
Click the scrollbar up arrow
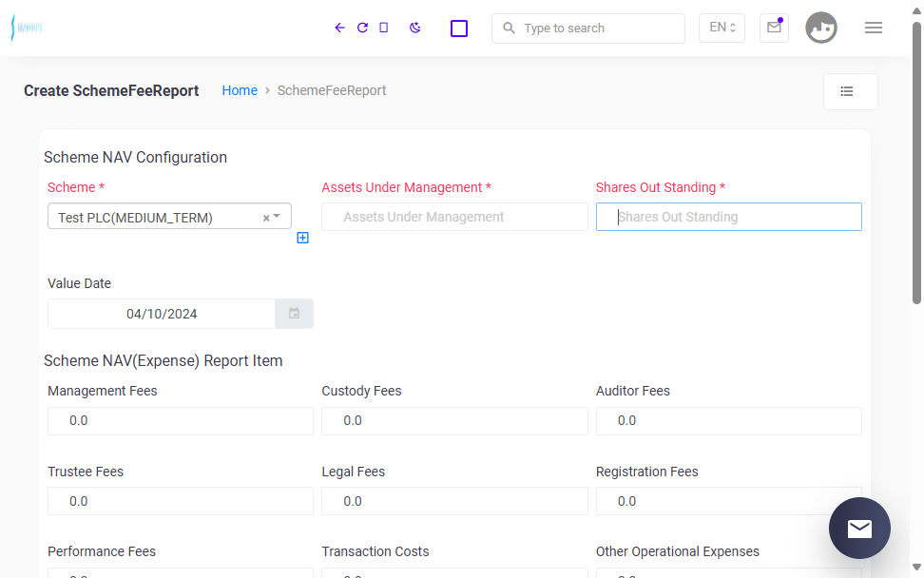[x=916, y=10]
